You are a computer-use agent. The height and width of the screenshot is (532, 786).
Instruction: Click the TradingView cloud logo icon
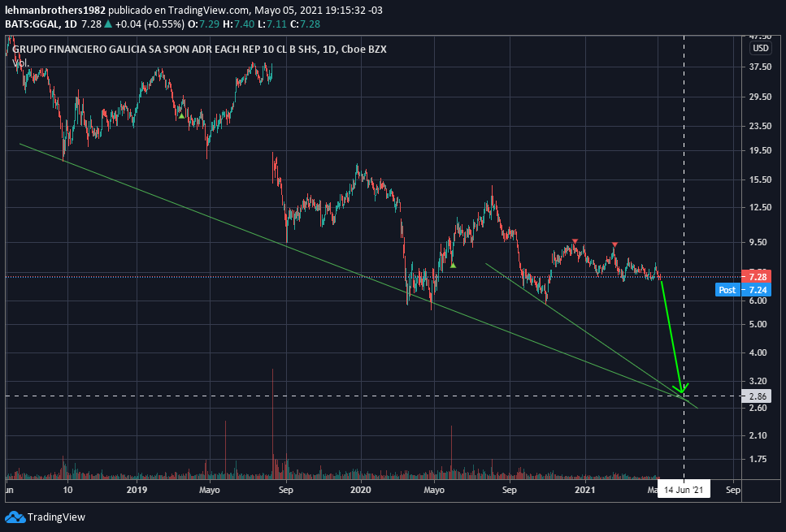(x=15, y=517)
